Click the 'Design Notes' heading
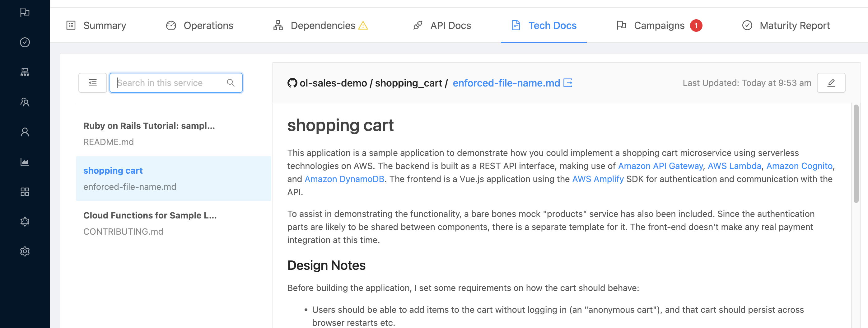 click(x=326, y=265)
